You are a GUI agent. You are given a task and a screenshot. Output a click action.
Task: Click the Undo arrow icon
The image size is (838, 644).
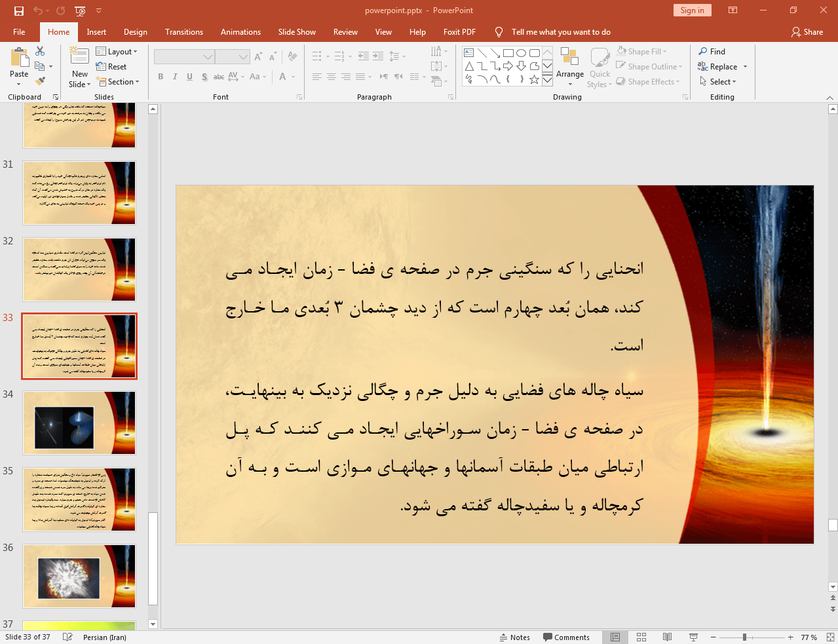[x=38, y=10]
